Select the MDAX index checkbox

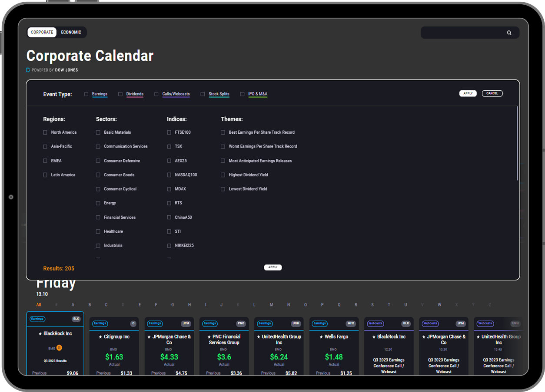(x=169, y=189)
